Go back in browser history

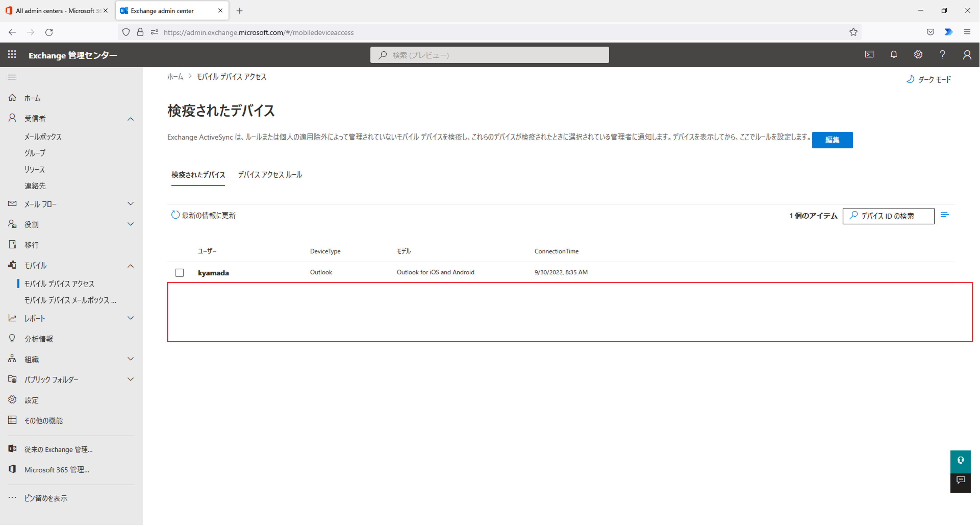click(x=12, y=32)
